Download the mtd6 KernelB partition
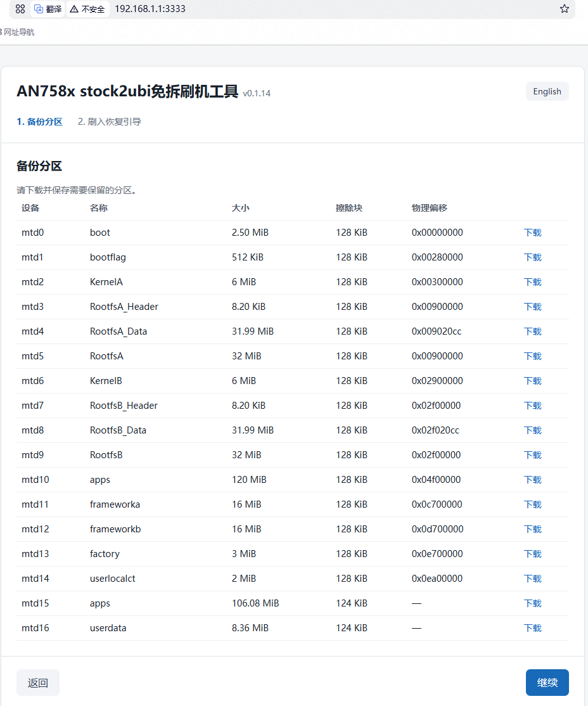 (533, 382)
